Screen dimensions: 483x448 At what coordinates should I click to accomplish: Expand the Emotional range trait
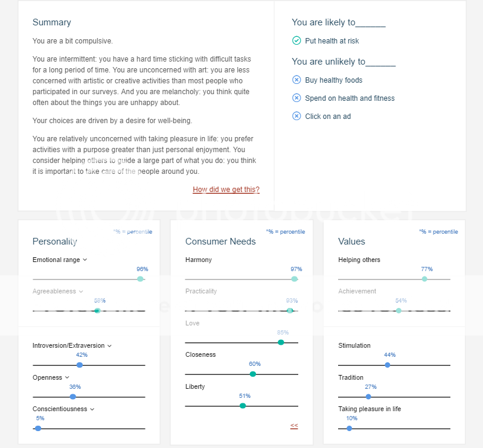[x=85, y=260]
